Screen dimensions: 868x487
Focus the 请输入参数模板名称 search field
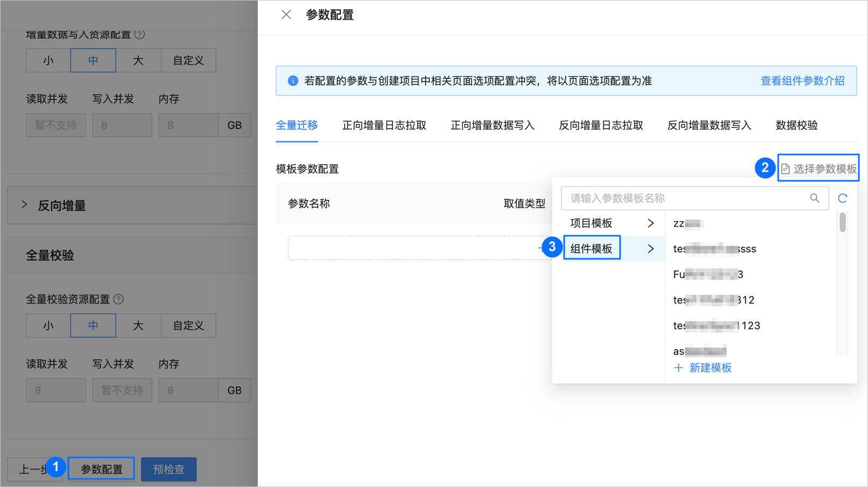(695, 199)
